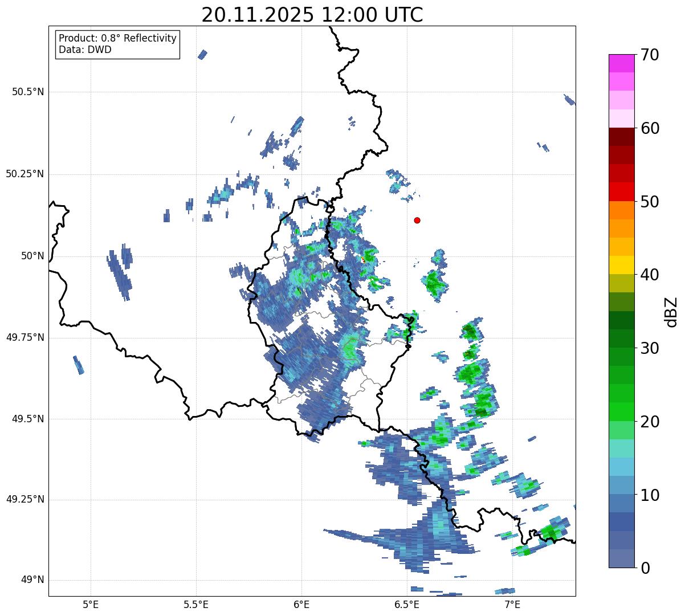The image size is (685, 616).
Task: Click the "10" colorbar tick label
Action: coord(650,495)
